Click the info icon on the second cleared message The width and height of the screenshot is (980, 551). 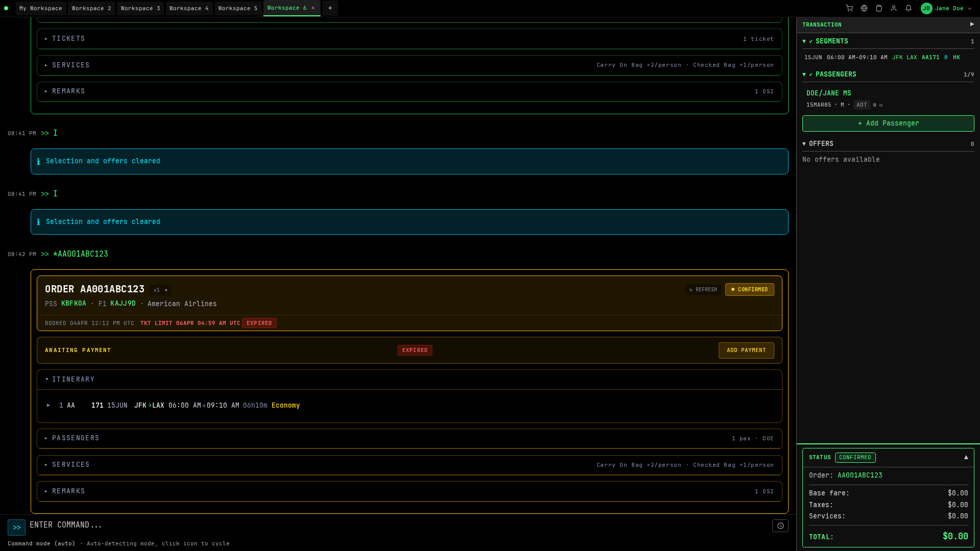pos(38,222)
